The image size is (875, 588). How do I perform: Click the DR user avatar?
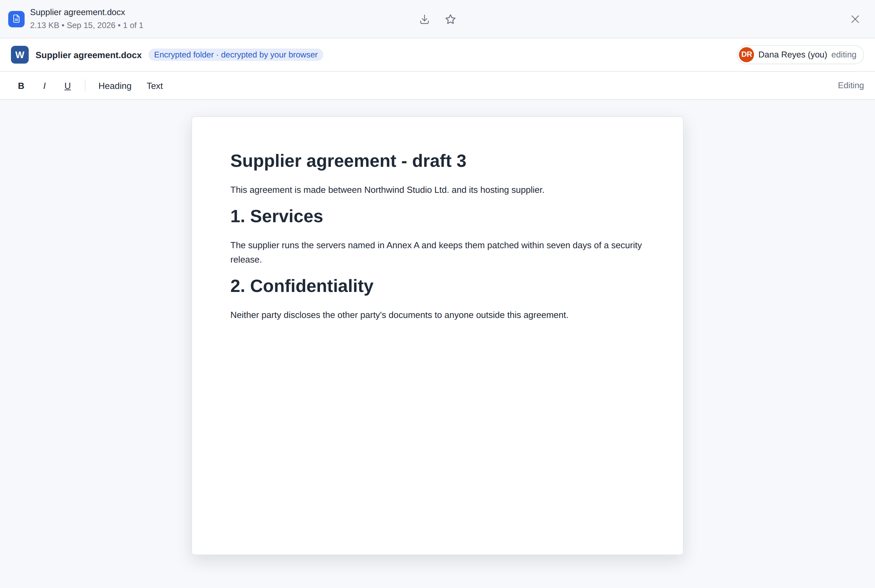click(746, 55)
